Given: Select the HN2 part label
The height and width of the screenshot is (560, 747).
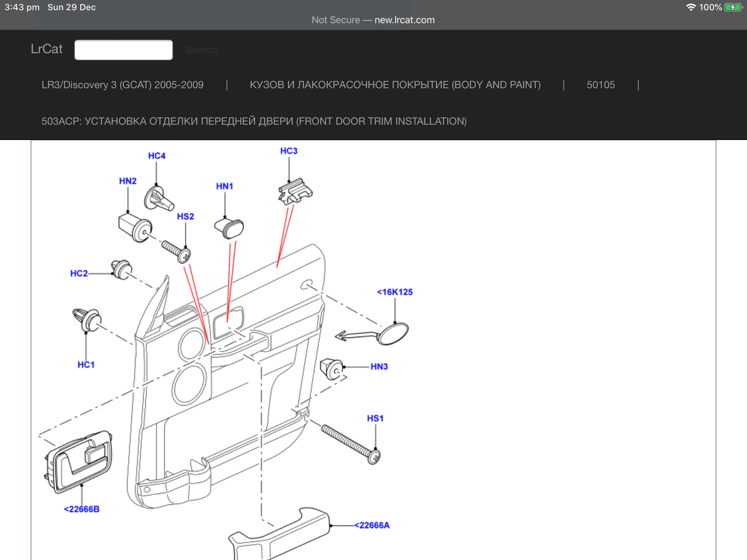Looking at the screenshot, I should pos(128,181).
